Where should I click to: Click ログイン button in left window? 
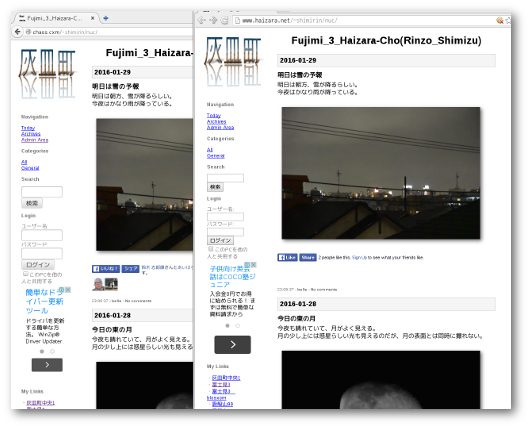click(x=38, y=265)
